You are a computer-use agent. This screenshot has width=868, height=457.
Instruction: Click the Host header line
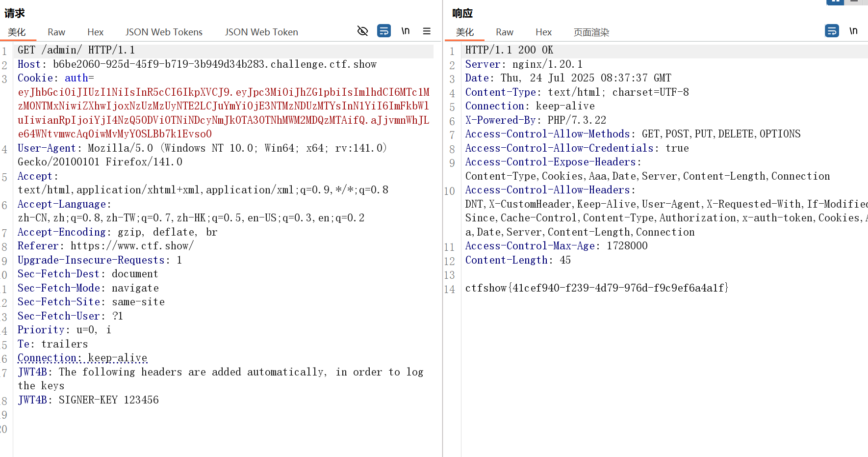pyautogui.click(x=197, y=64)
